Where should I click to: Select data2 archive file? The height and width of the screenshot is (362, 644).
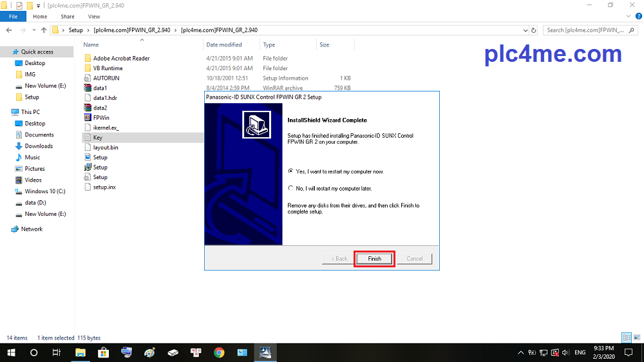100,108
